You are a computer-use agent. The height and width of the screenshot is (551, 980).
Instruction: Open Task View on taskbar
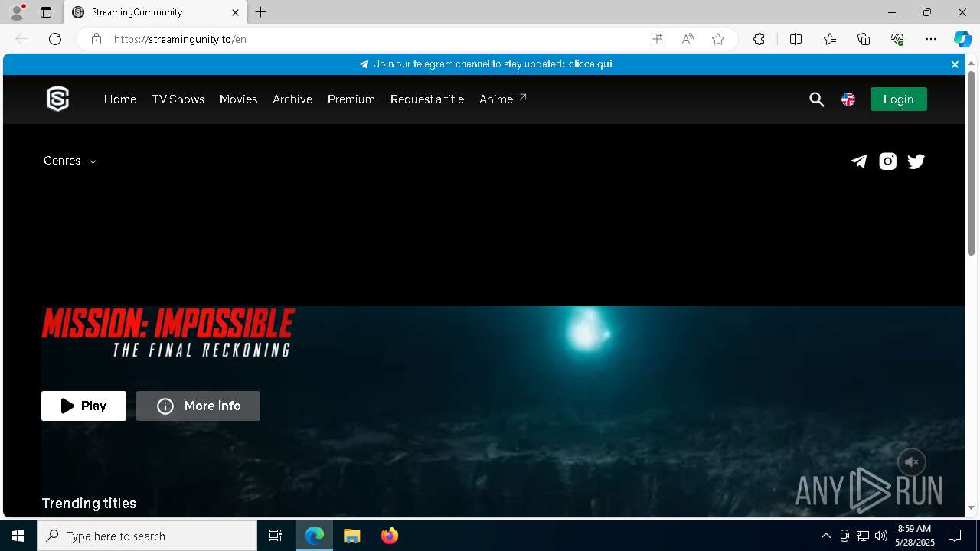276,536
